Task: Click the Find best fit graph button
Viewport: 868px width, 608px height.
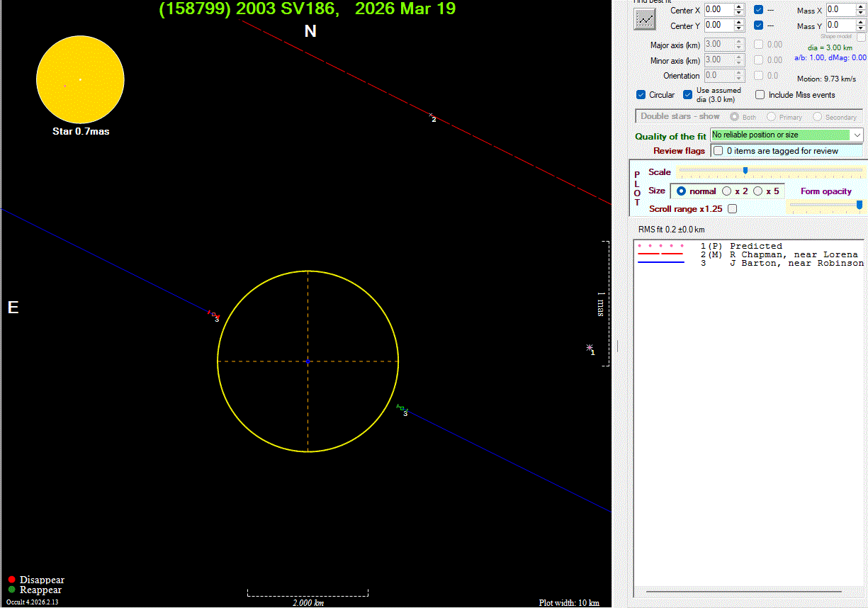Action: pyautogui.click(x=644, y=18)
